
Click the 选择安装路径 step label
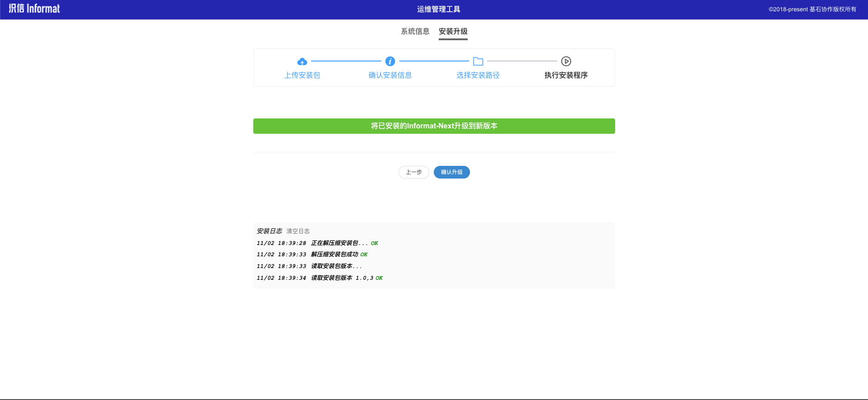478,75
